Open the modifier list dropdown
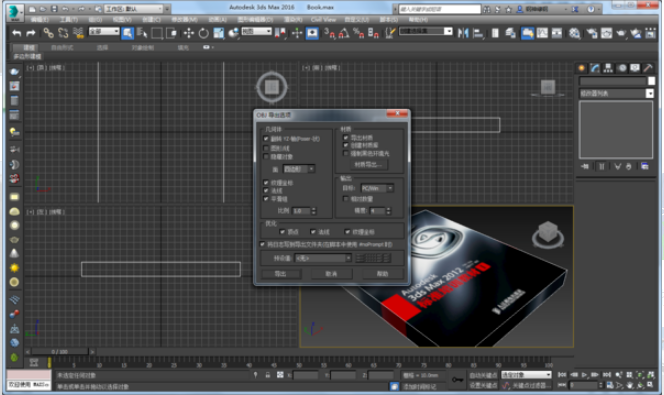Screen dimensions: 664x395 [616, 93]
